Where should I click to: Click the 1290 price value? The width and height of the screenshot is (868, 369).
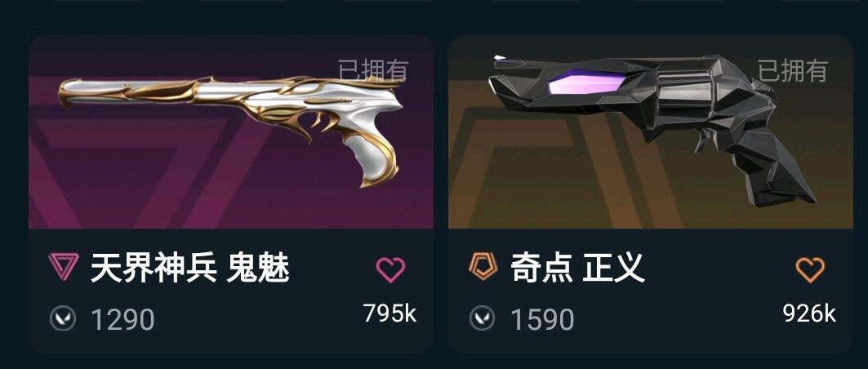122,320
